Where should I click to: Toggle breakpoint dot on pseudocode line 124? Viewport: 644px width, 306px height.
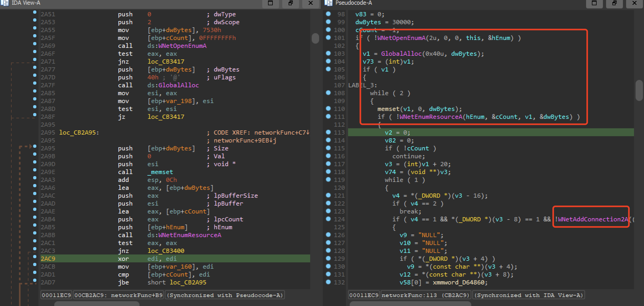pos(328,219)
